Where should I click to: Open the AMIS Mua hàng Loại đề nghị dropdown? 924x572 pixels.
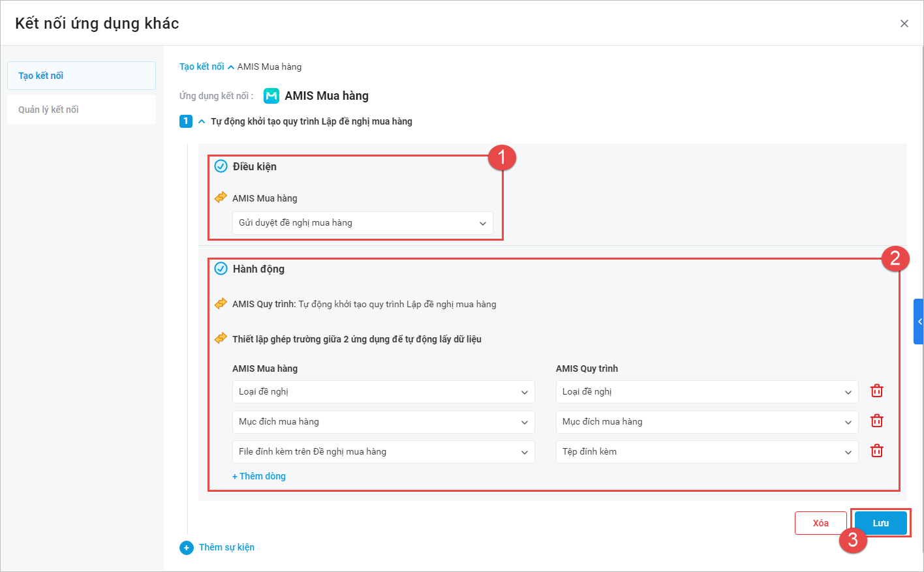383,392
